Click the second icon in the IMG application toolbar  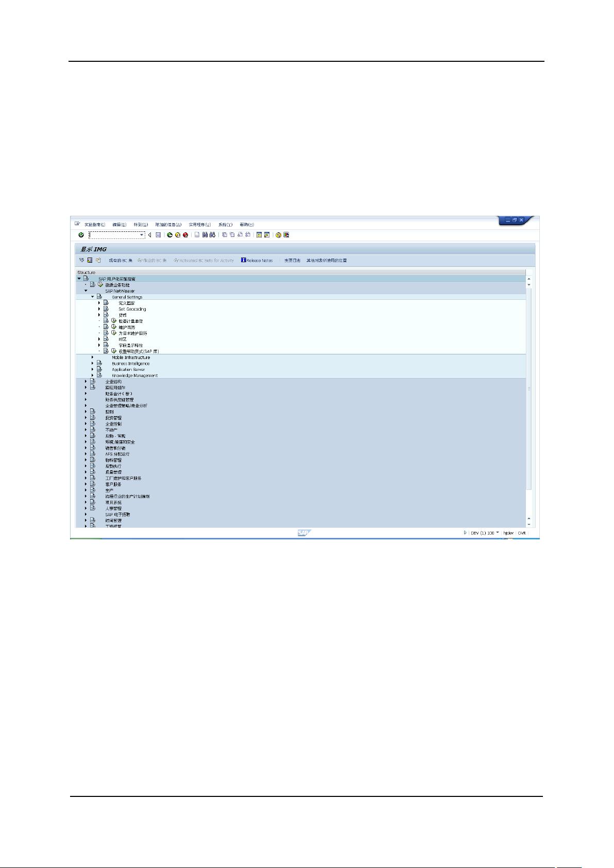click(x=90, y=260)
